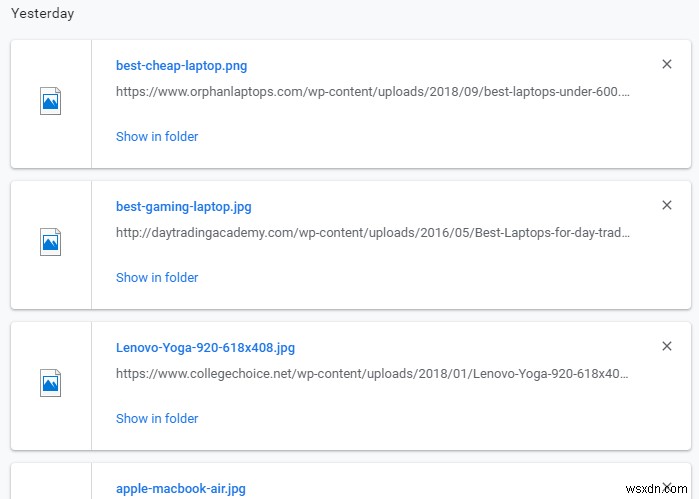Visit the daytradingacademy.com source URL
The height and width of the screenshot is (499, 699).
coord(372,233)
